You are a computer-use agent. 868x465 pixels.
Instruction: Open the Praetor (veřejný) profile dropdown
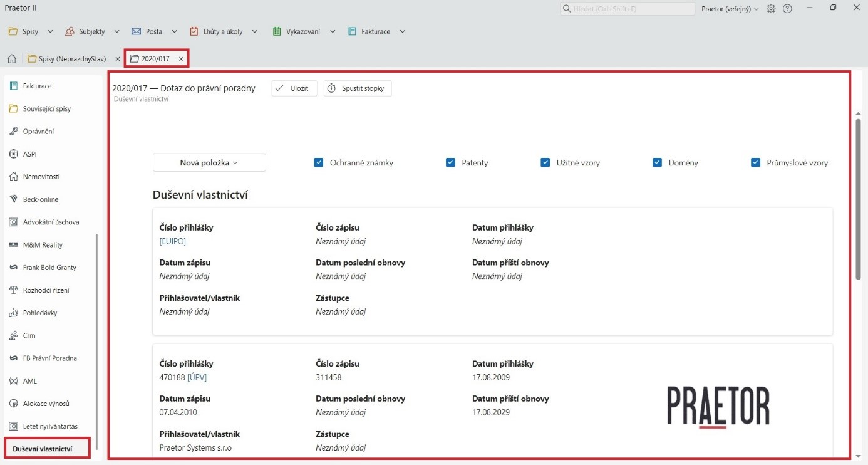(730, 9)
